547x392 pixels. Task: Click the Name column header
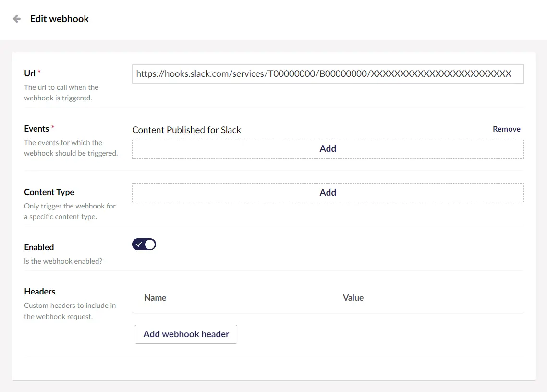(155, 298)
